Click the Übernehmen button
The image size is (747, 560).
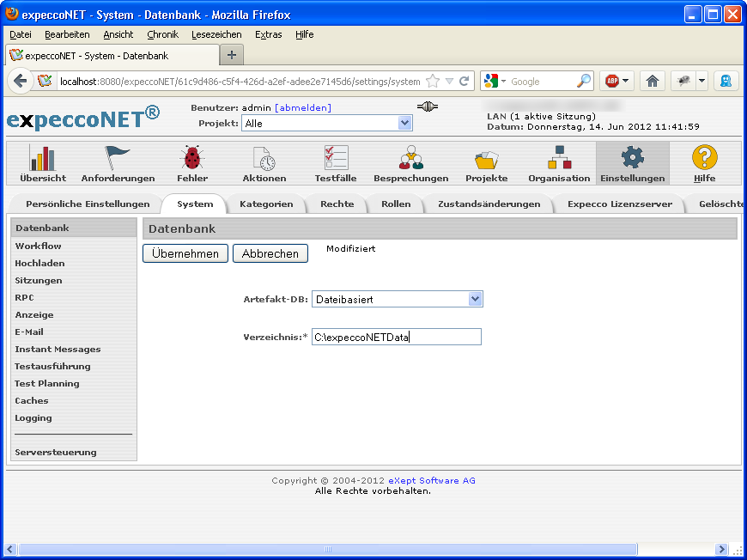click(x=185, y=253)
